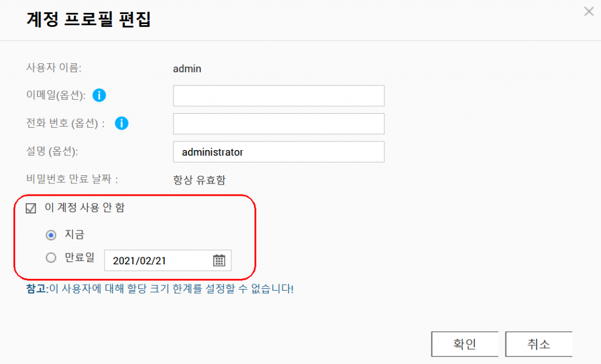The width and height of the screenshot is (601, 364).
Task: Click the 설명 field containing administrator
Action: coord(279,152)
